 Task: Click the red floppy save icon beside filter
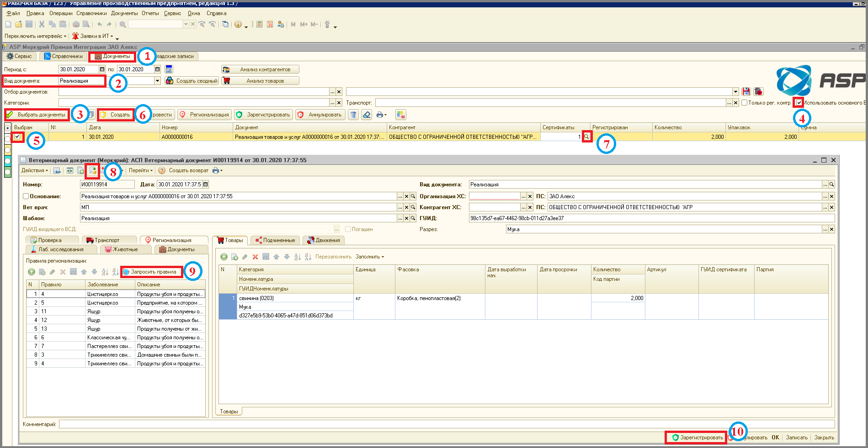click(x=746, y=92)
